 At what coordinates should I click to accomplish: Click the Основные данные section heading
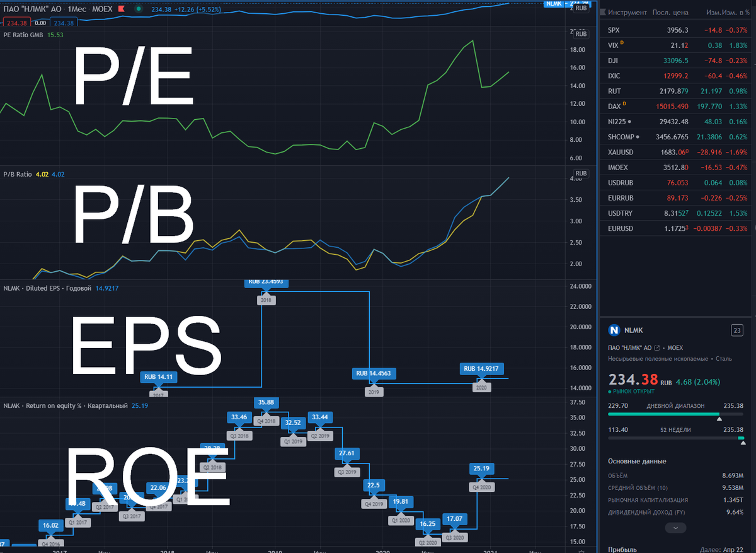(637, 461)
